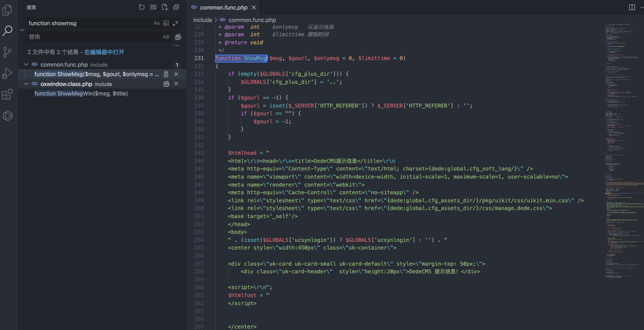Open a new search editor
Viewport: 644px width, 330px height.
coord(165,7)
